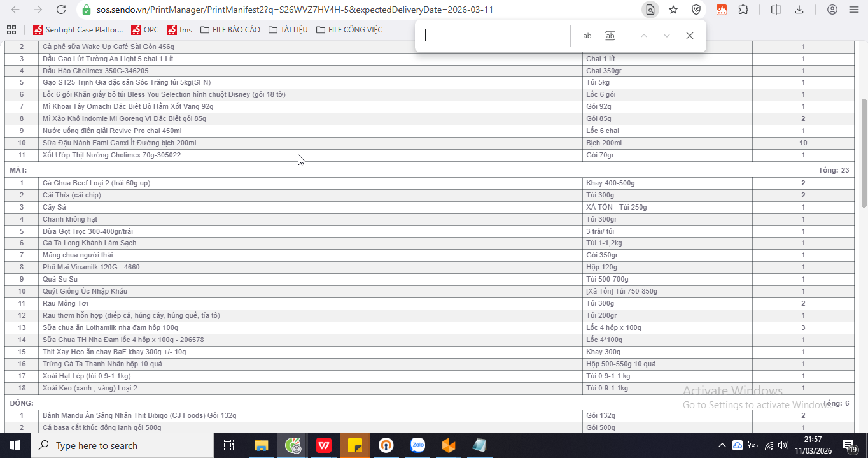
Task: Open WPS Office from taskbar
Action: tap(324, 445)
